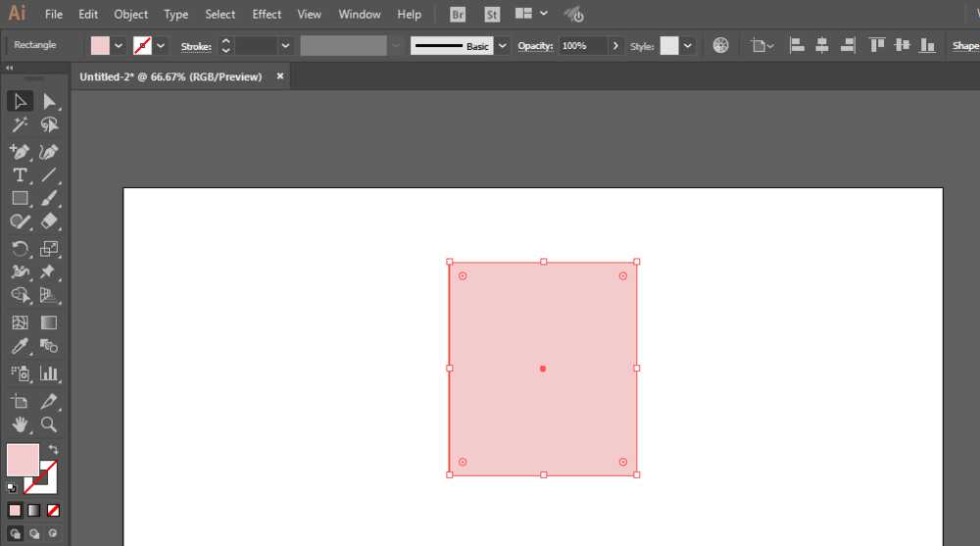Click the large pink Fill swatch
The width and height of the screenshot is (980, 546).
[x=24, y=460]
